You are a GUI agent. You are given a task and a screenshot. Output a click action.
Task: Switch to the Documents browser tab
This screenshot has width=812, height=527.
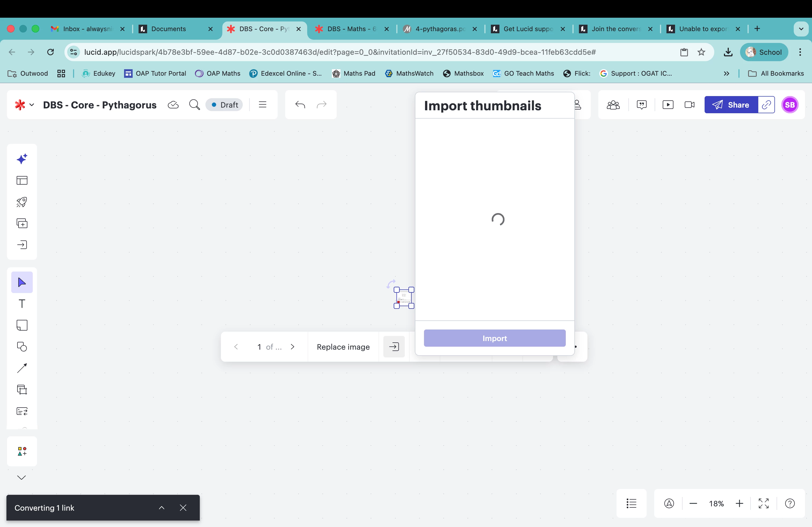169,29
